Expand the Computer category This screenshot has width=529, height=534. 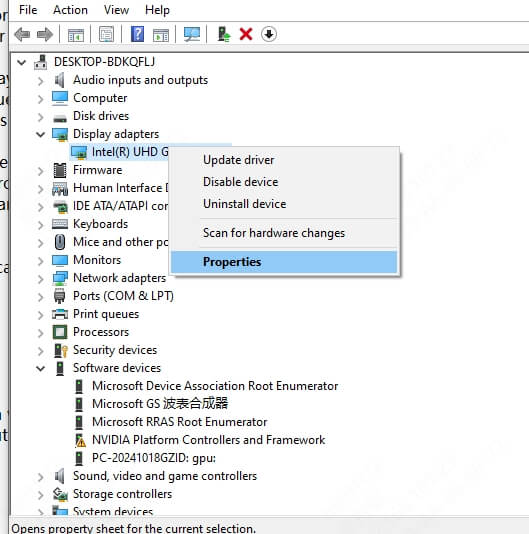(x=41, y=99)
